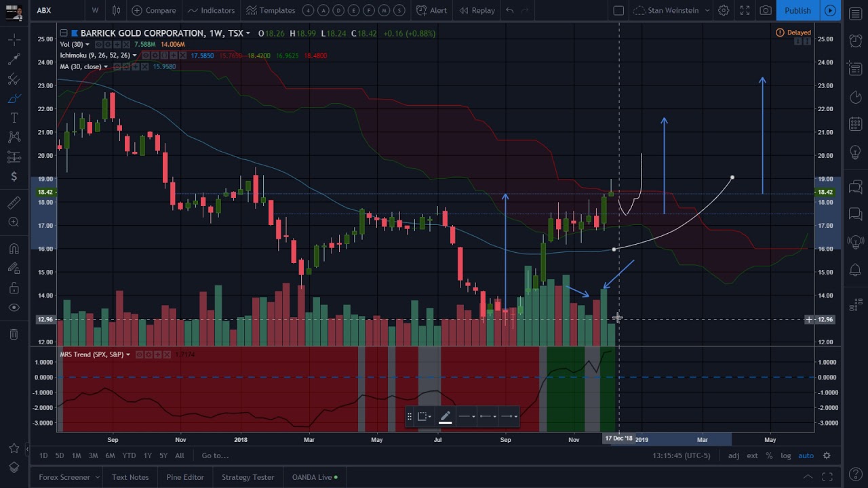The width and height of the screenshot is (868, 488).
Task: Expand the Vol (30) indicator menu
Action: pos(87,45)
